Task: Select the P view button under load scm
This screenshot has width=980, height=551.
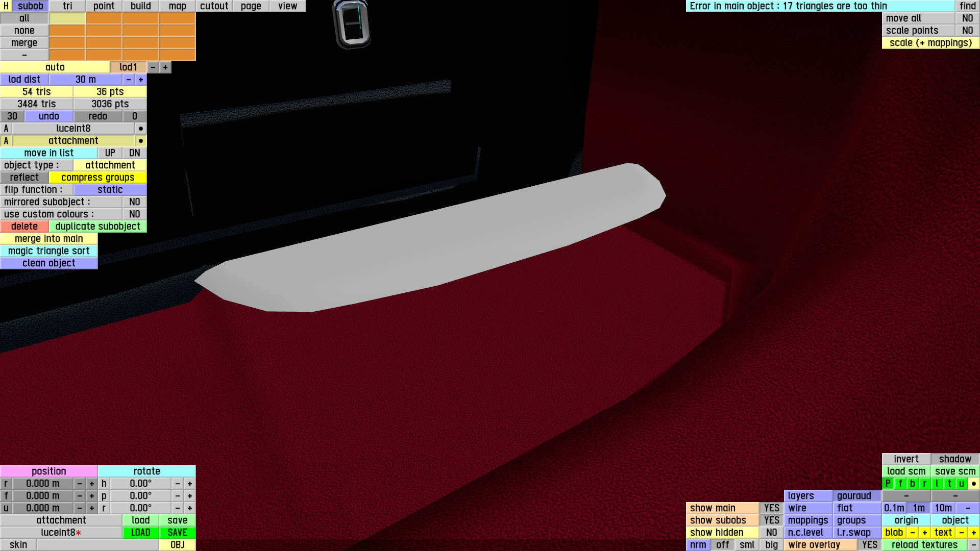Action: [x=888, y=484]
